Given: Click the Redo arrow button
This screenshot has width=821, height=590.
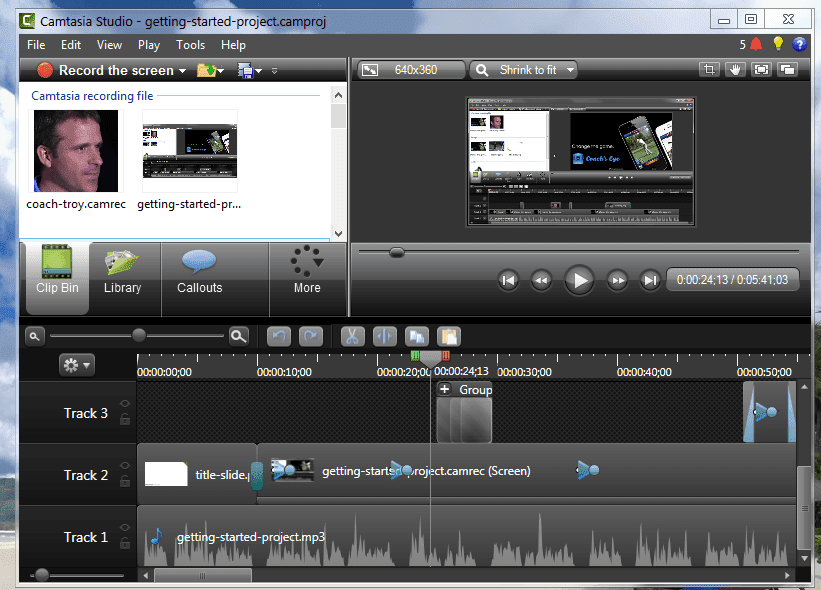Looking at the screenshot, I should tap(311, 337).
